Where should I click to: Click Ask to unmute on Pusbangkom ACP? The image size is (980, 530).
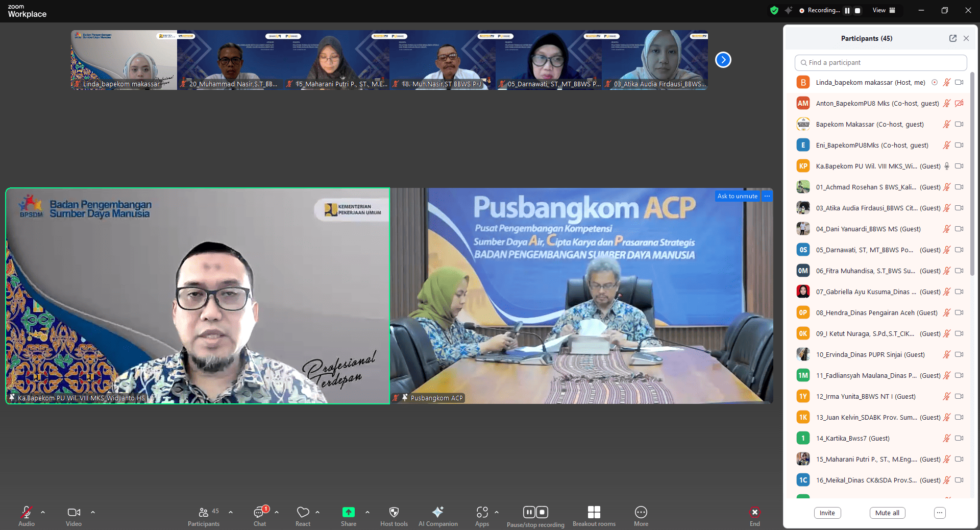(x=738, y=196)
